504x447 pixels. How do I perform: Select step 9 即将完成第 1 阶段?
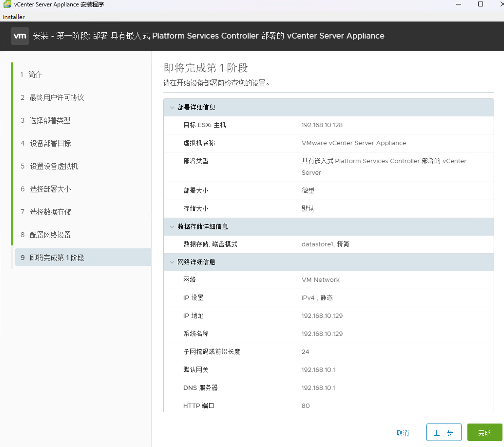[83, 257]
